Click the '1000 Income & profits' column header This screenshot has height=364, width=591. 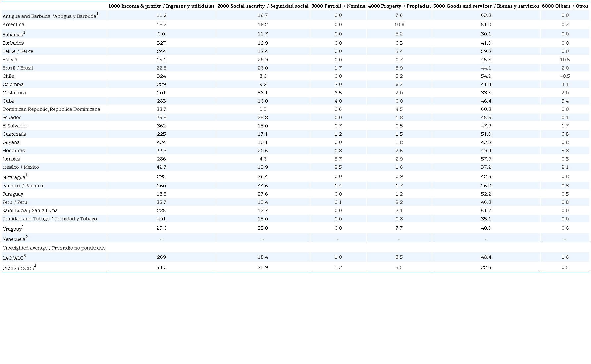[x=161, y=6]
